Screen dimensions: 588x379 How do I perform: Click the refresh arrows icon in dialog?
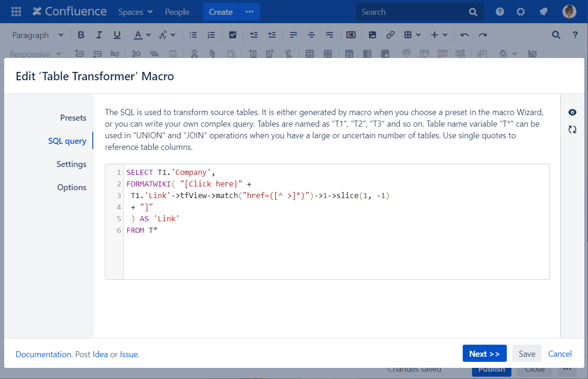[x=572, y=129]
